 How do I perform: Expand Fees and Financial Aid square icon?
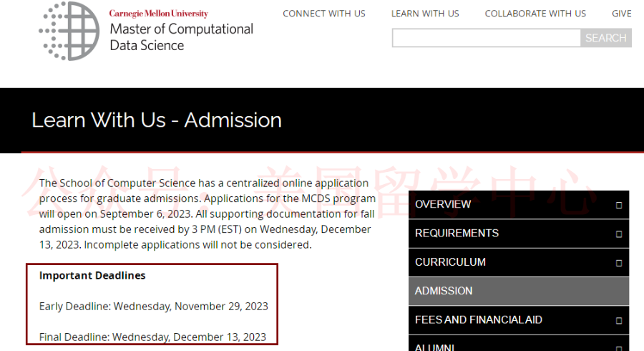tap(619, 321)
